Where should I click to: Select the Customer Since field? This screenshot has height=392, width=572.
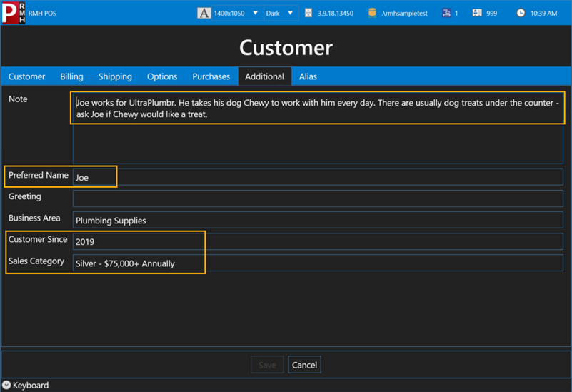pyautogui.click(x=318, y=242)
